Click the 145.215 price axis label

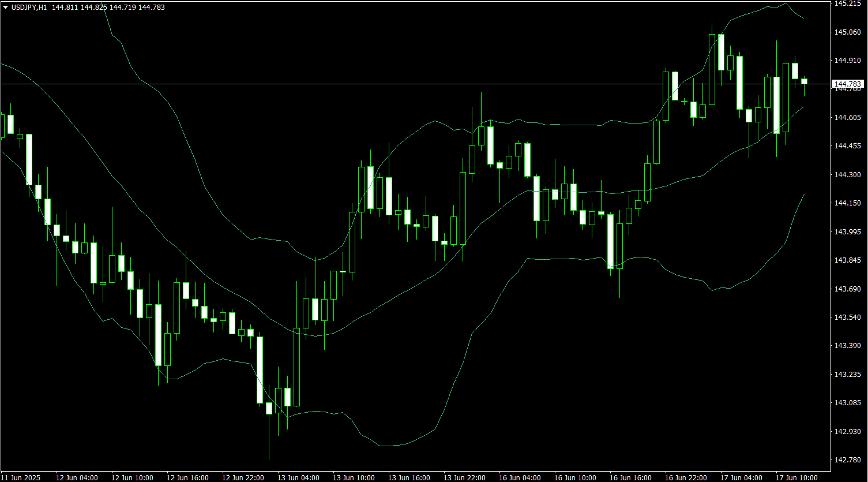click(847, 3)
